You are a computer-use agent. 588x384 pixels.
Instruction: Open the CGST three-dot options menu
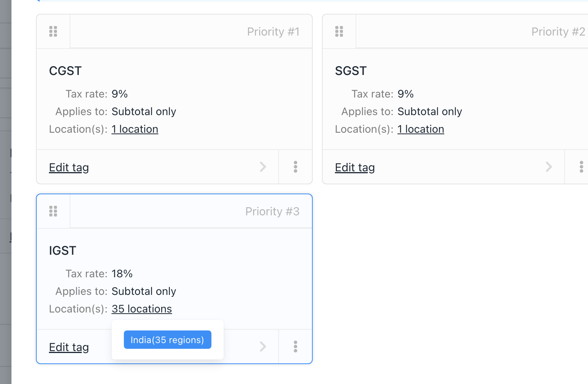[x=296, y=167]
